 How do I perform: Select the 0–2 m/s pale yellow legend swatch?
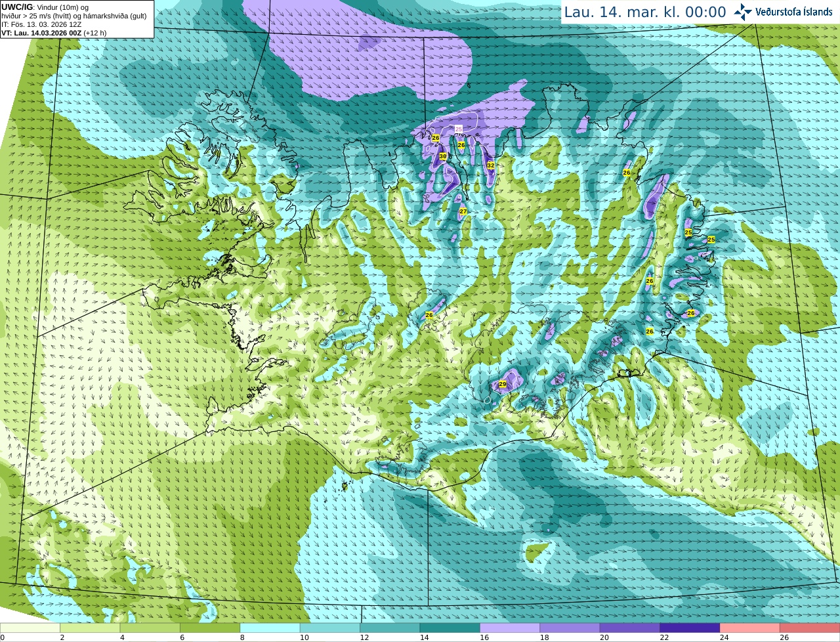pos(30,628)
